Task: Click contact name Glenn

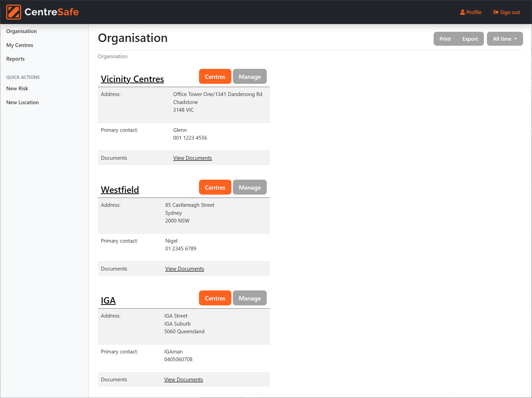Action: [180, 130]
